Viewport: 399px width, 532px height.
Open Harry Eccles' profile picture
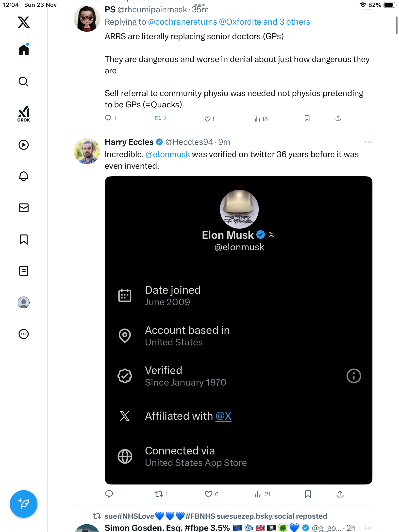(x=87, y=151)
